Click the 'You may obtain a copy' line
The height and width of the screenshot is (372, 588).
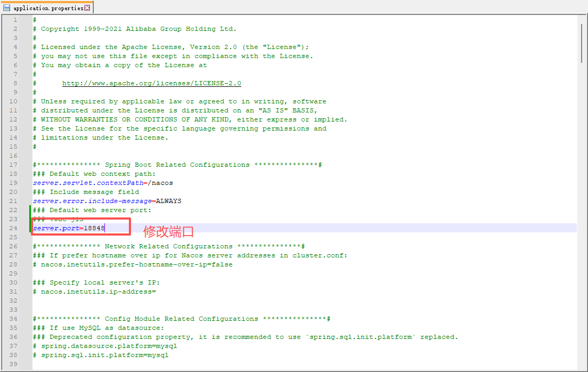(x=120, y=66)
